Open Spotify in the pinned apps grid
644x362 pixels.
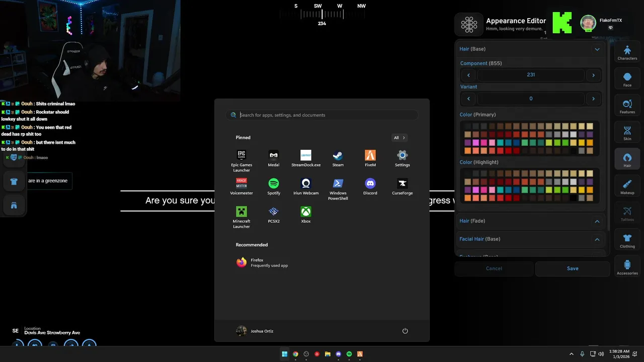274,186
